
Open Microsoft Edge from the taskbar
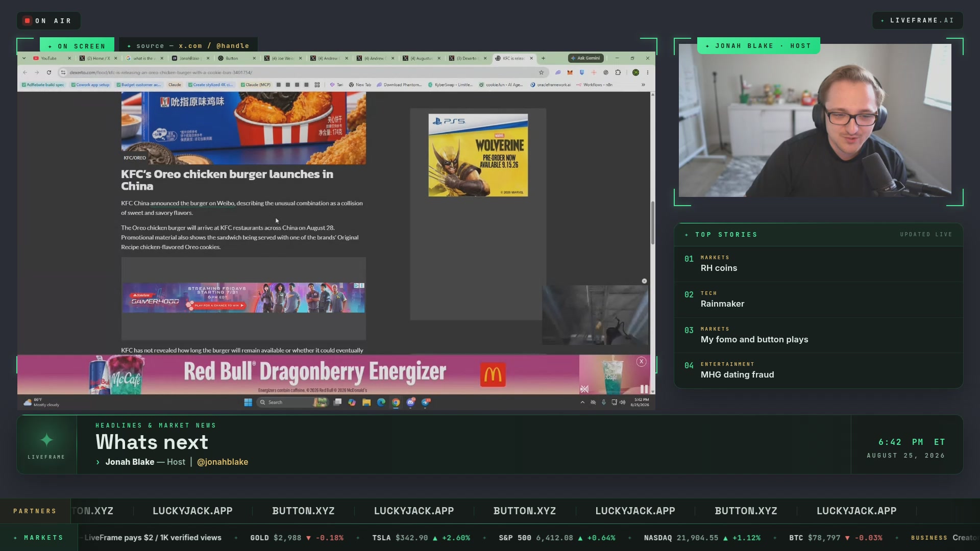pyautogui.click(x=381, y=403)
